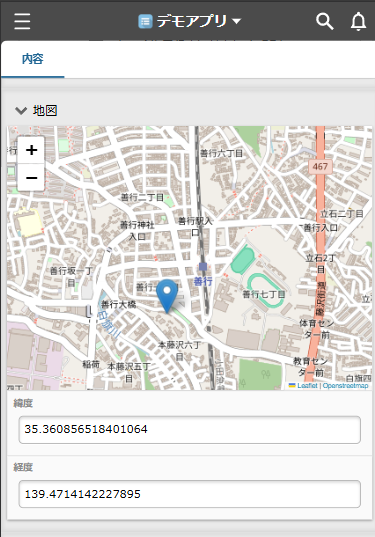Zoom in the map with plus
The image size is (375, 537).
coord(31,150)
